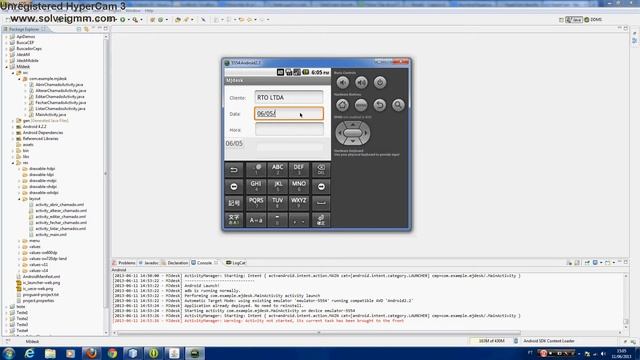Tap the 記号 symbols key
This screenshot has height=360, width=640.
point(234,203)
